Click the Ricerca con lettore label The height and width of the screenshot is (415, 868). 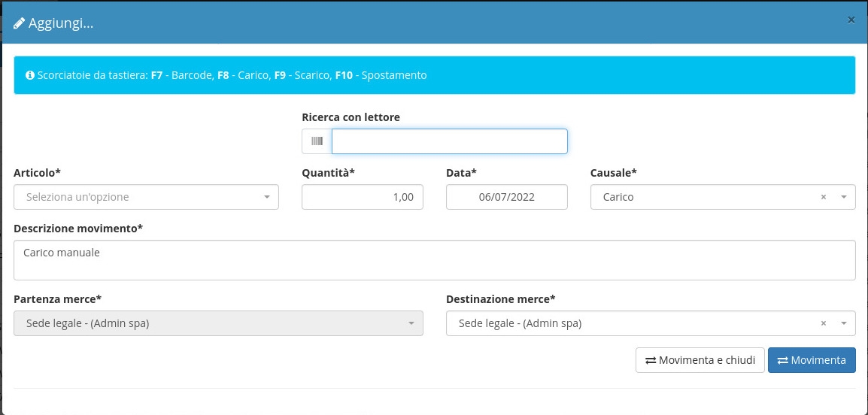click(x=351, y=117)
